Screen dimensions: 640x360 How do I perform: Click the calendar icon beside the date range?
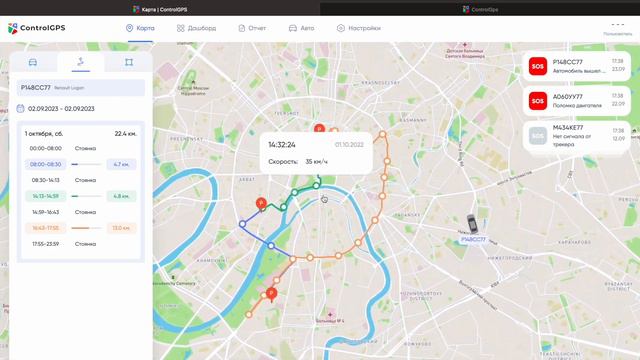pos(20,109)
